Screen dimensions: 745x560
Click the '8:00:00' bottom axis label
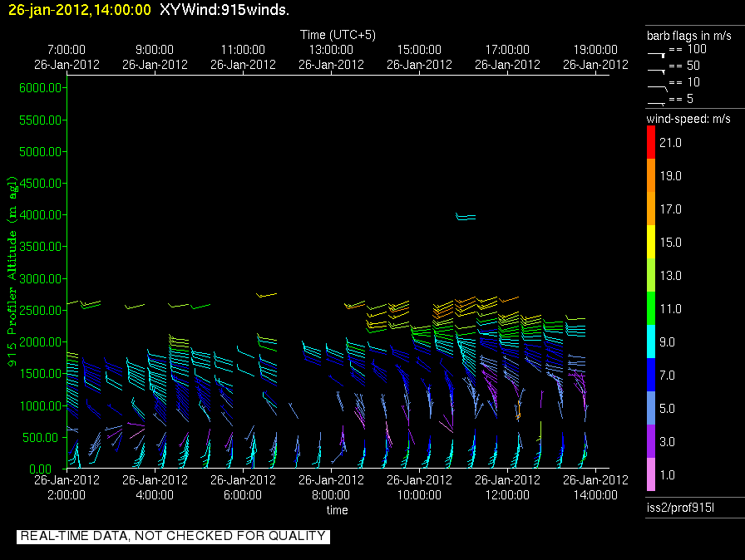tap(331, 495)
